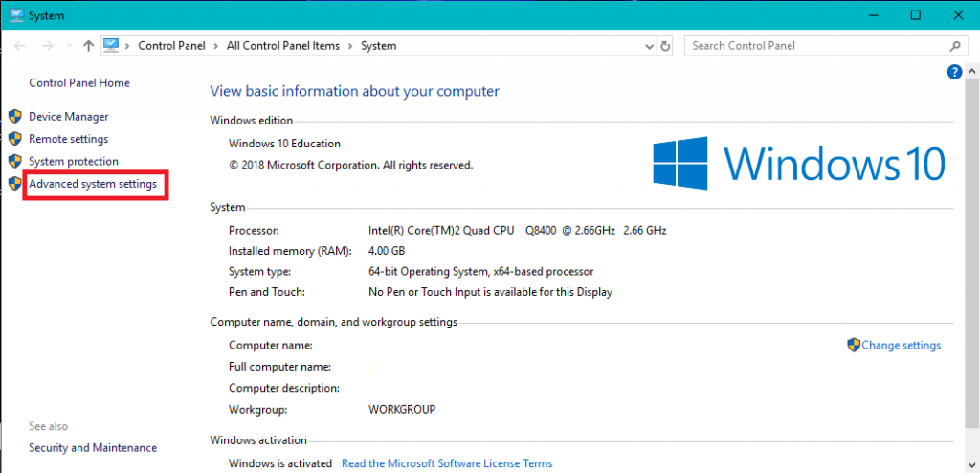Go up one level with Up arrow
The height and width of the screenshot is (473, 980).
click(x=89, y=46)
